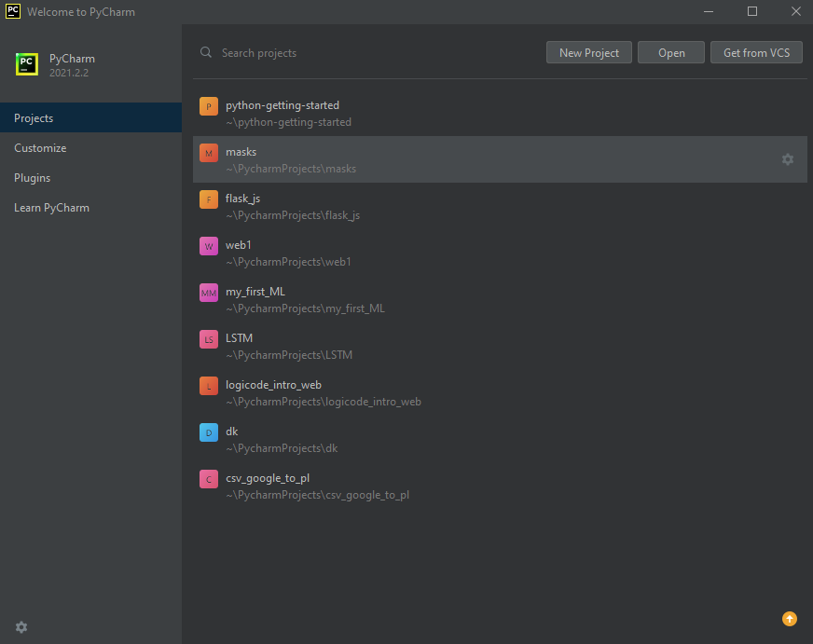The image size is (813, 644).
Task: Click the PyCharm logo in the sidebar
Action: click(x=27, y=64)
